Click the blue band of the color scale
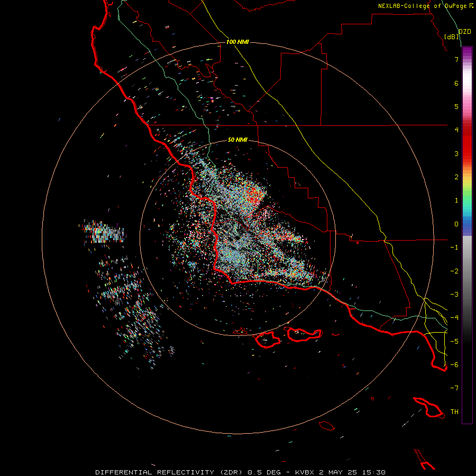476x476 pixels. point(467,225)
